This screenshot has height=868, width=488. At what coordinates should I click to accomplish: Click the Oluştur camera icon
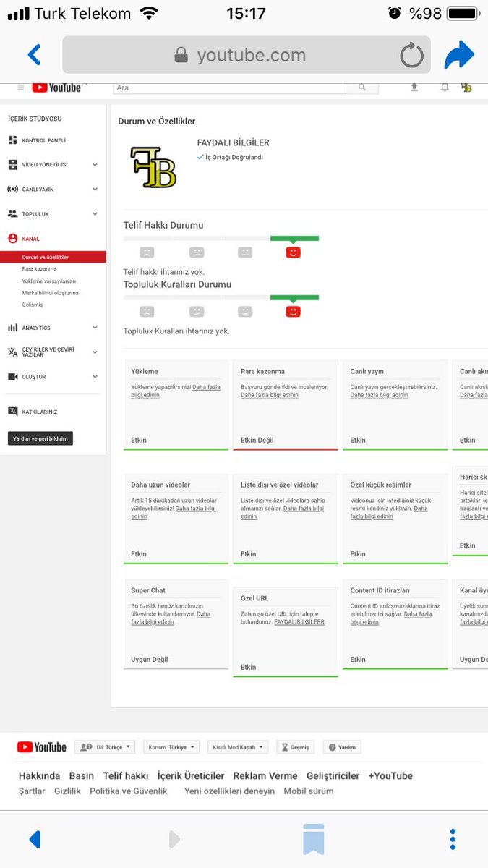point(12,377)
